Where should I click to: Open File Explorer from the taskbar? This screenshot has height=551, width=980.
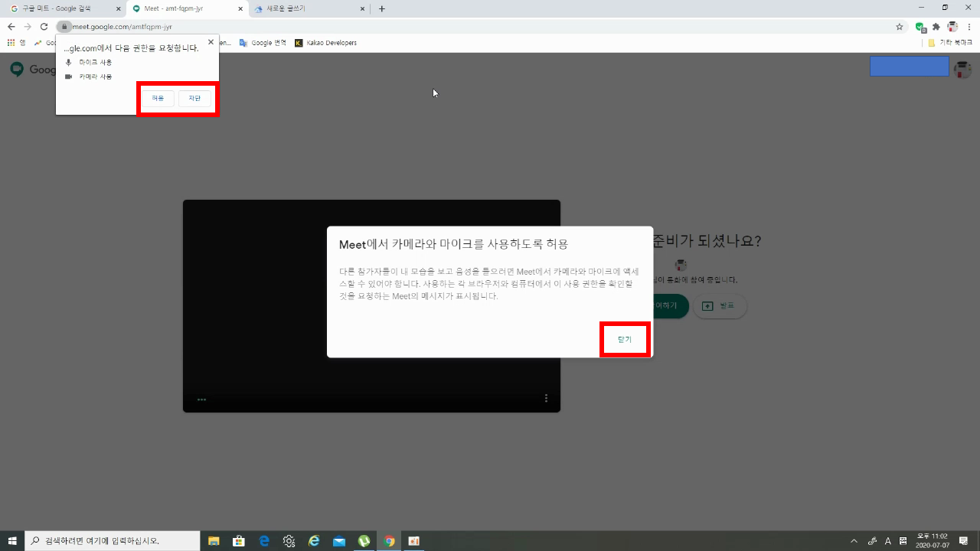coord(214,541)
